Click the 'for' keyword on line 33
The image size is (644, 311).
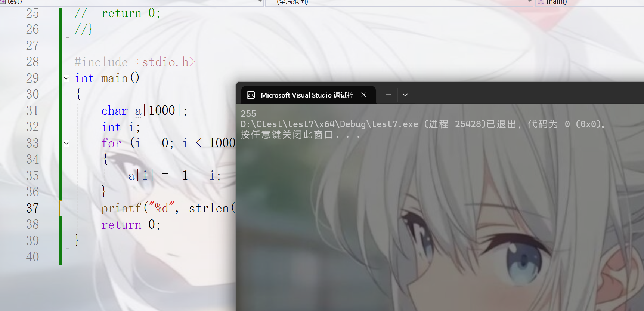click(x=111, y=143)
